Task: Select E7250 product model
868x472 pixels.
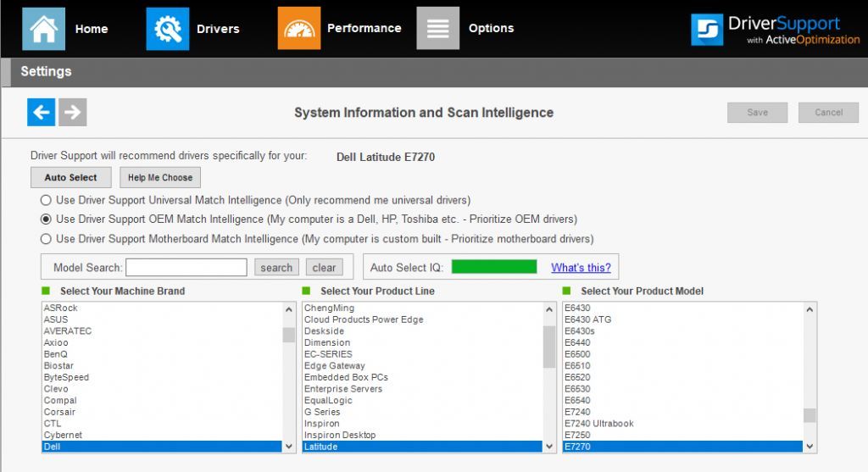Action: 682,435
